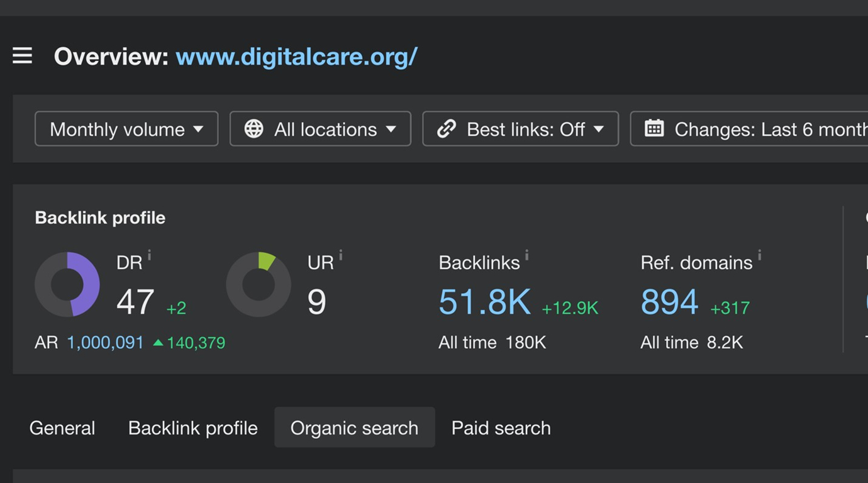The width and height of the screenshot is (868, 483).
Task: Click the +12.9K backlinks change
Action: tap(570, 308)
